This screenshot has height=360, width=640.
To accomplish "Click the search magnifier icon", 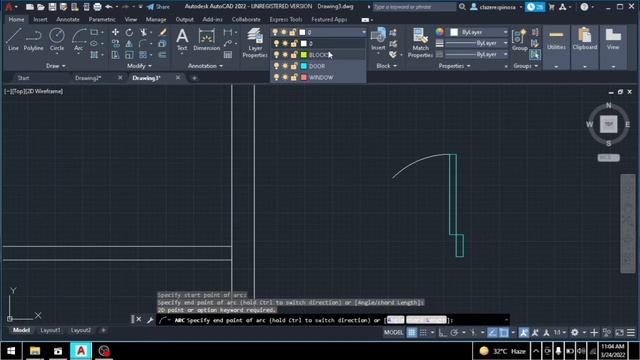I will click(x=462, y=7).
